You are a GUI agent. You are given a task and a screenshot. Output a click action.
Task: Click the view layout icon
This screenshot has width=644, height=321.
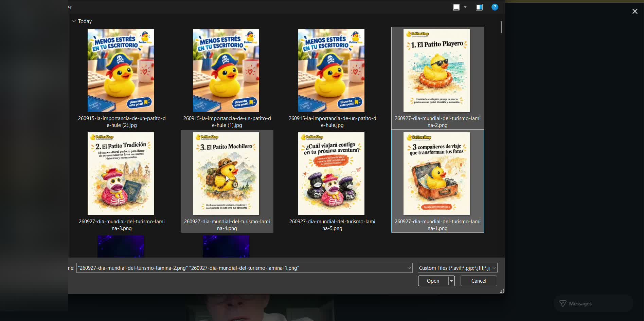456,7
